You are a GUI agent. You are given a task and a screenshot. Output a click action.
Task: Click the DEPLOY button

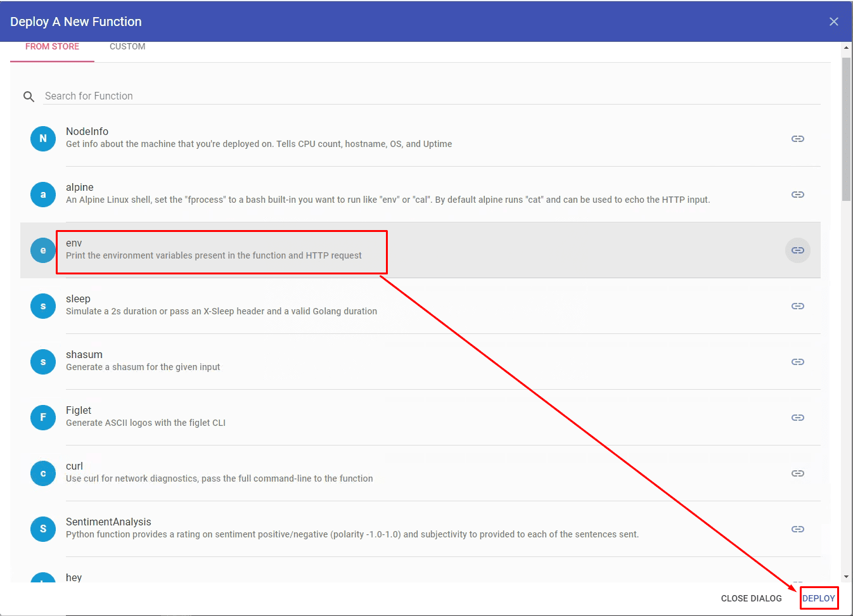[x=819, y=598]
